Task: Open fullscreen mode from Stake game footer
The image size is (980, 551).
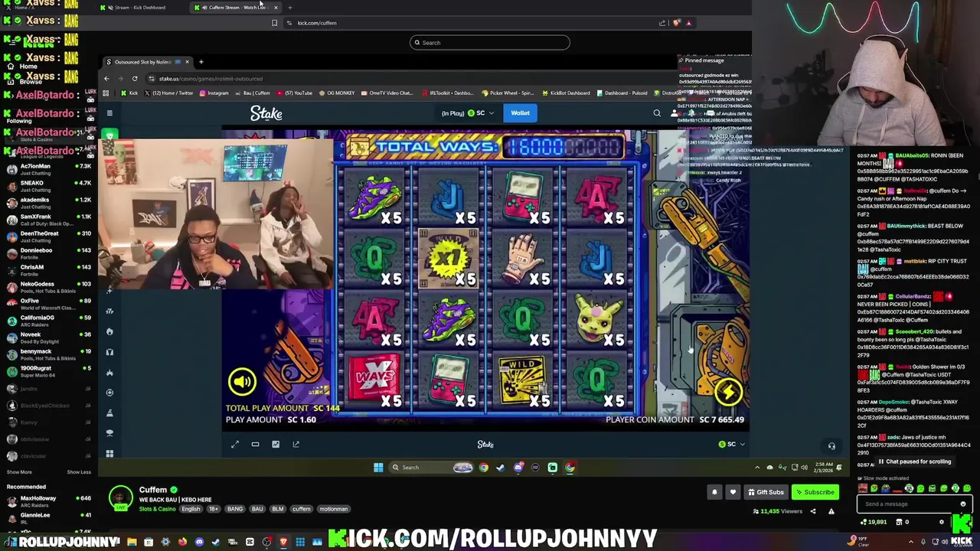Action: (x=235, y=444)
